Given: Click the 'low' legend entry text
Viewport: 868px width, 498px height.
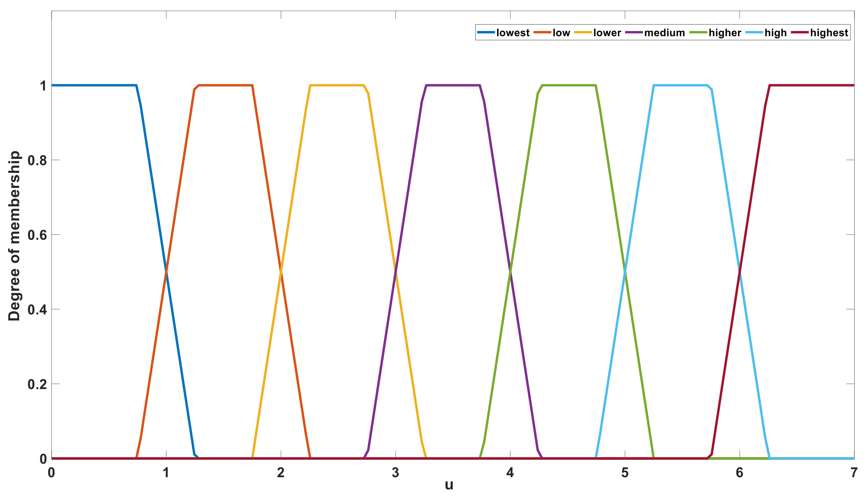Looking at the screenshot, I should [x=561, y=33].
